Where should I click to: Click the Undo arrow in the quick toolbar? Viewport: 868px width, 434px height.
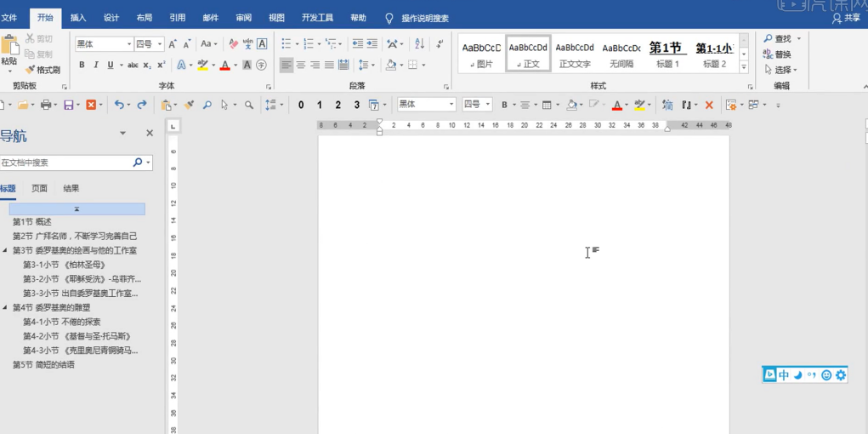click(119, 105)
